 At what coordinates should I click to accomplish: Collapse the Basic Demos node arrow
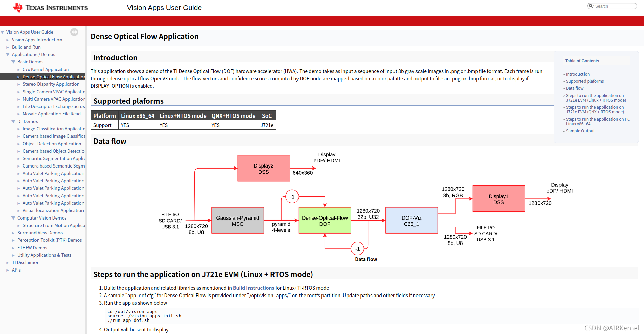click(x=13, y=62)
